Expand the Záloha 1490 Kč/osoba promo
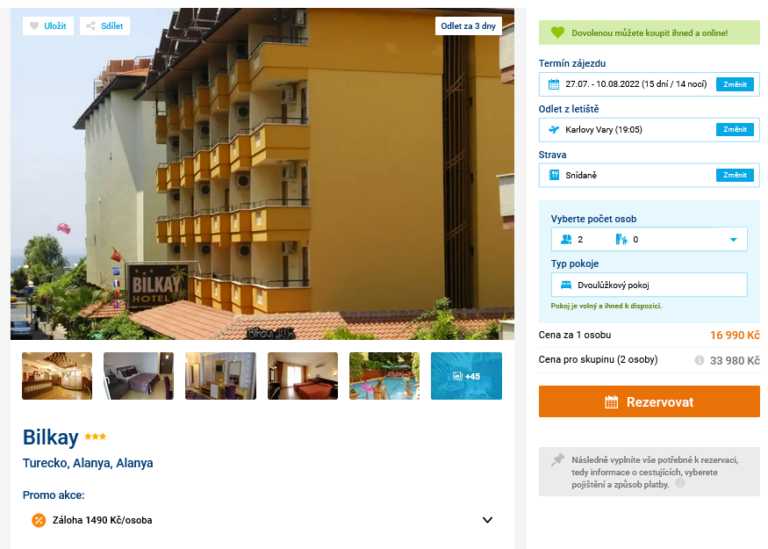The image size is (768, 549). tap(487, 520)
